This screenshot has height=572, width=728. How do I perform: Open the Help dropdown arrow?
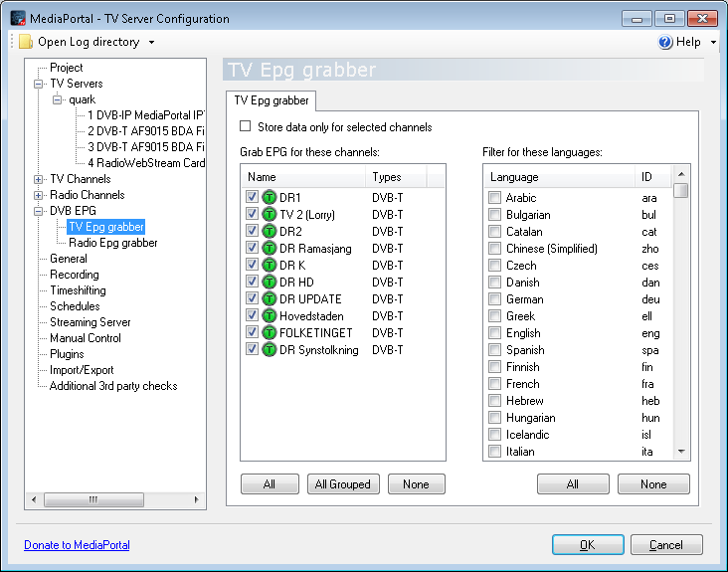pos(713,42)
